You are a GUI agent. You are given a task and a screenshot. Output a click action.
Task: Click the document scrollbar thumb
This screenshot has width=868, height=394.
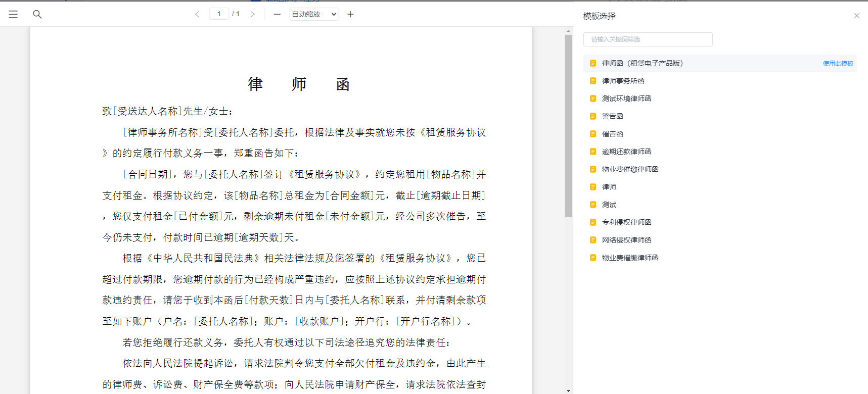click(x=568, y=126)
